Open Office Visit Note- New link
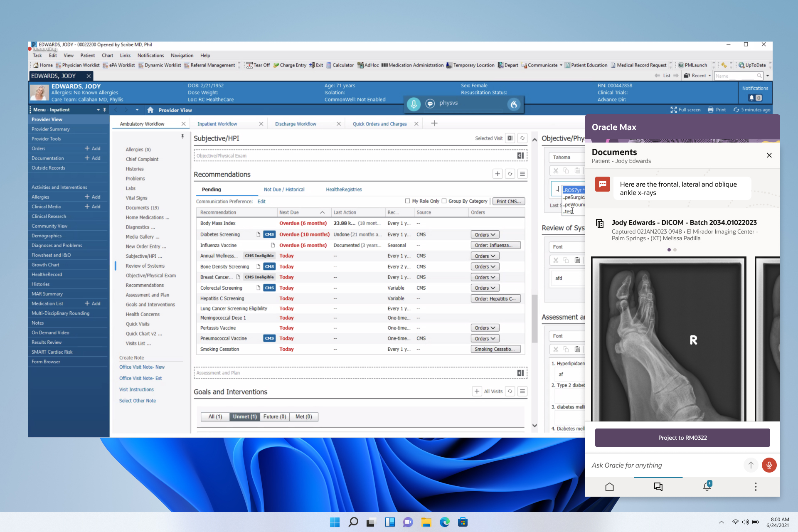Screen dimensions: 798x532 (x=142, y=367)
